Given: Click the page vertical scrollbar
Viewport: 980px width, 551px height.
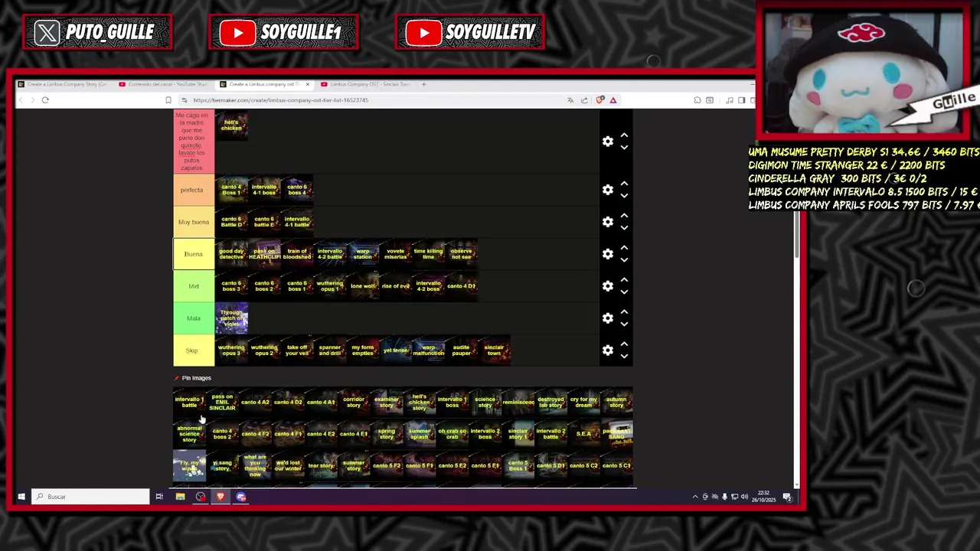Looking at the screenshot, I should click(796, 233).
